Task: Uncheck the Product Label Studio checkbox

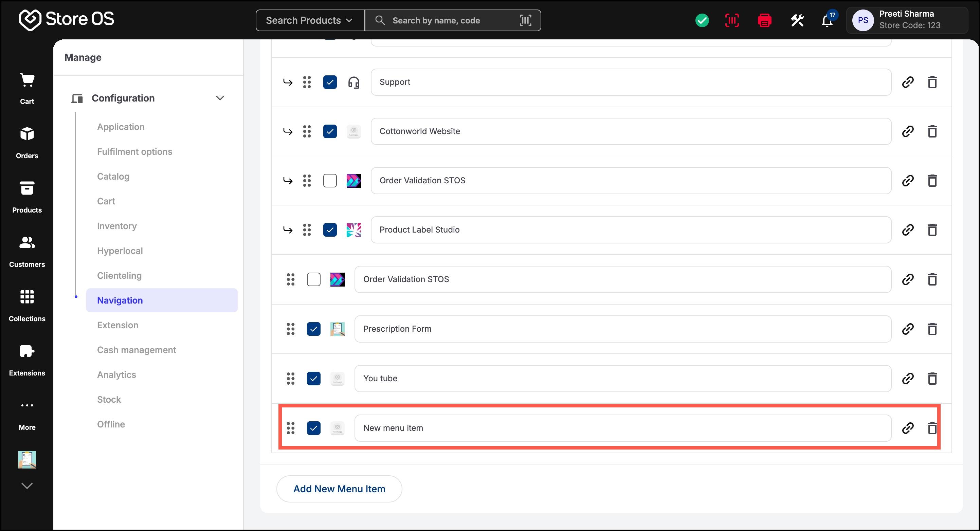Action: pyautogui.click(x=330, y=230)
